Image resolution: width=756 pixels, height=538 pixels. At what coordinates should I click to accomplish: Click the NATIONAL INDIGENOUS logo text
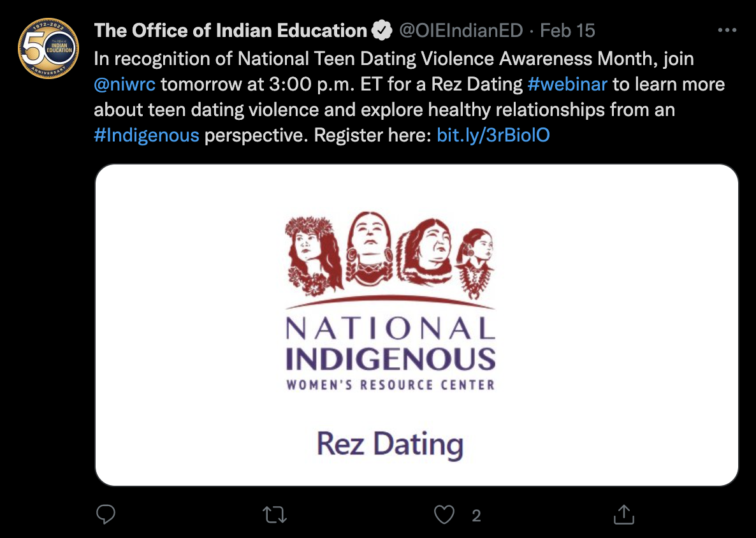pos(390,344)
